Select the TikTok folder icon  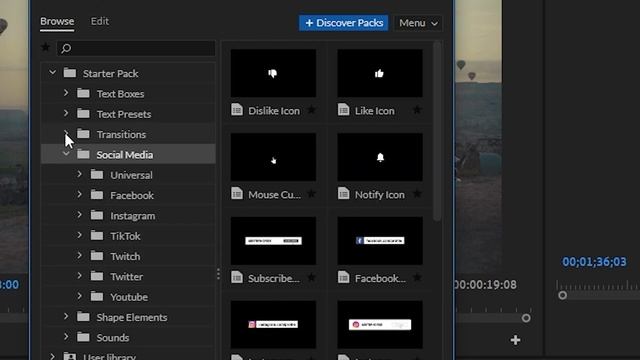pyautogui.click(x=97, y=236)
